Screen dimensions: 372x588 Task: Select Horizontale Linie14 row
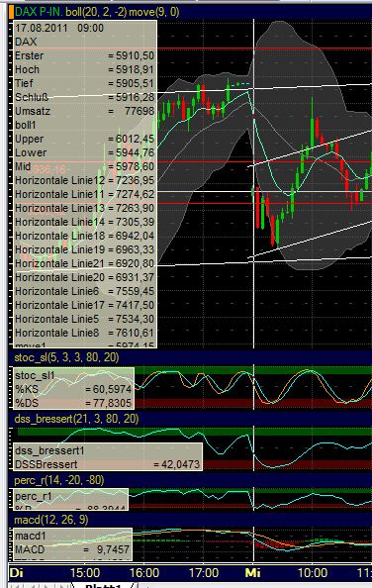point(85,222)
